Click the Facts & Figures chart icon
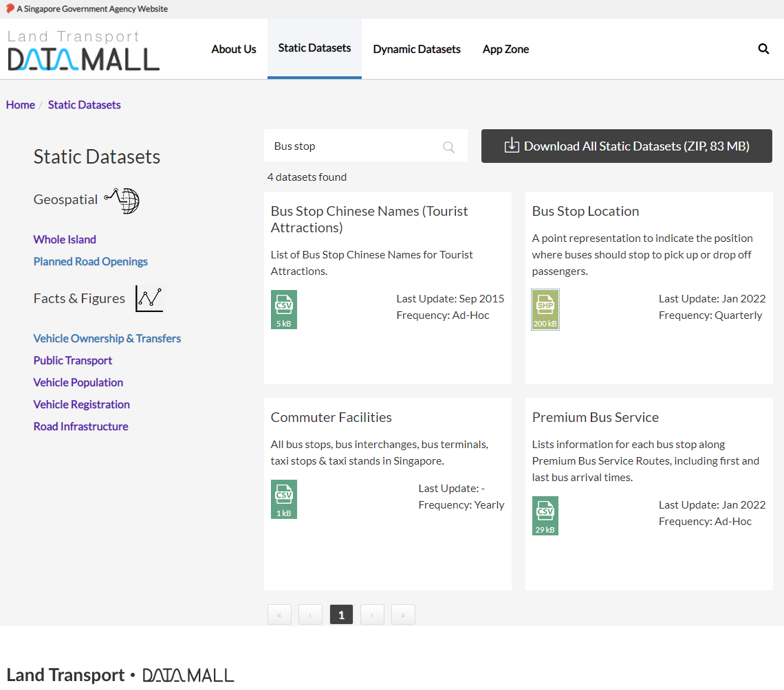Screen dimensions: 784x690 click(x=149, y=298)
